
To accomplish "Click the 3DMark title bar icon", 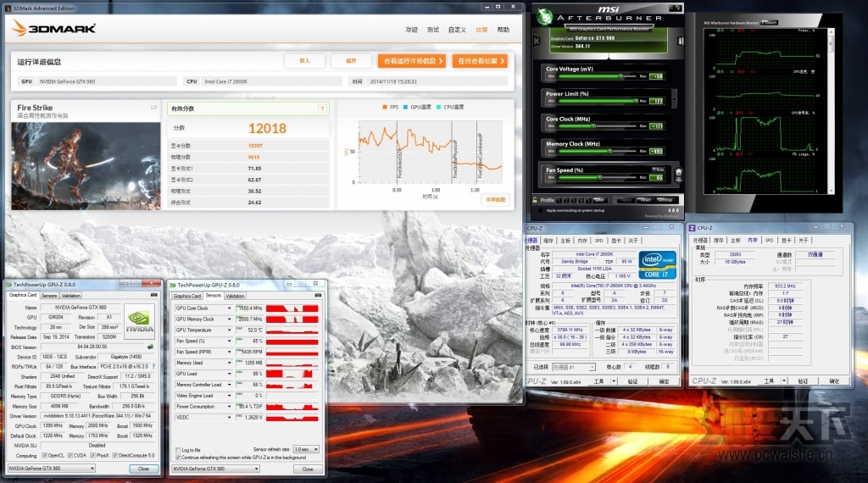I will coord(8,8).
